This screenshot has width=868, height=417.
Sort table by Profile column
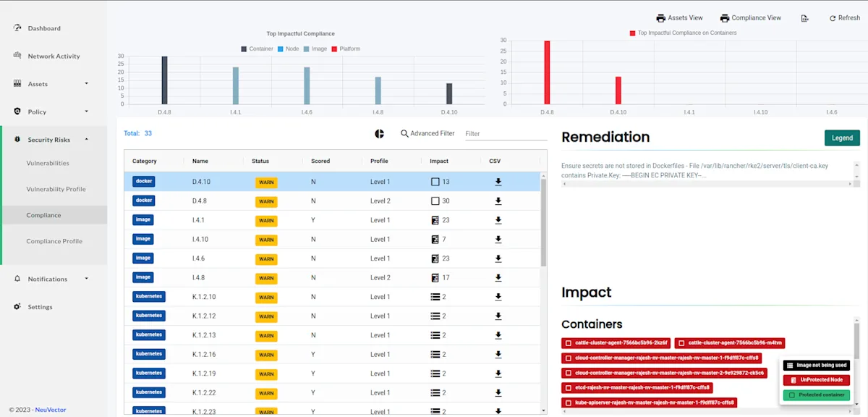tap(379, 161)
